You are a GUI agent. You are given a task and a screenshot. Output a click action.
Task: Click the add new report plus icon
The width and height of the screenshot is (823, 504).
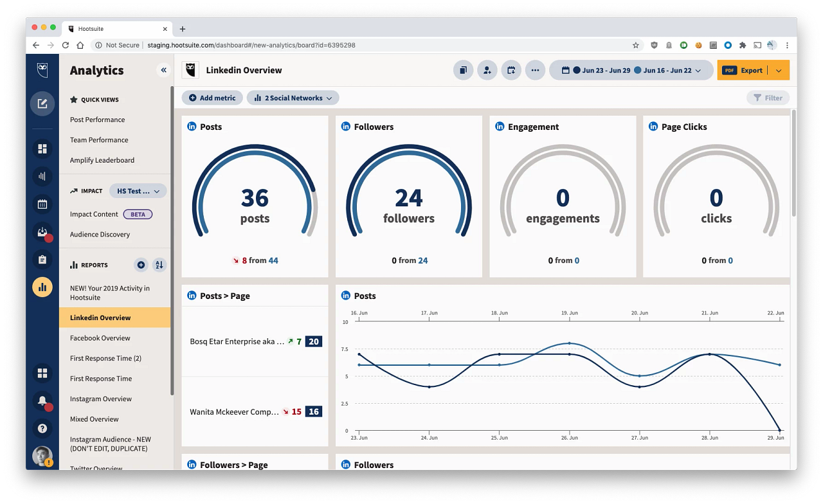[141, 265]
